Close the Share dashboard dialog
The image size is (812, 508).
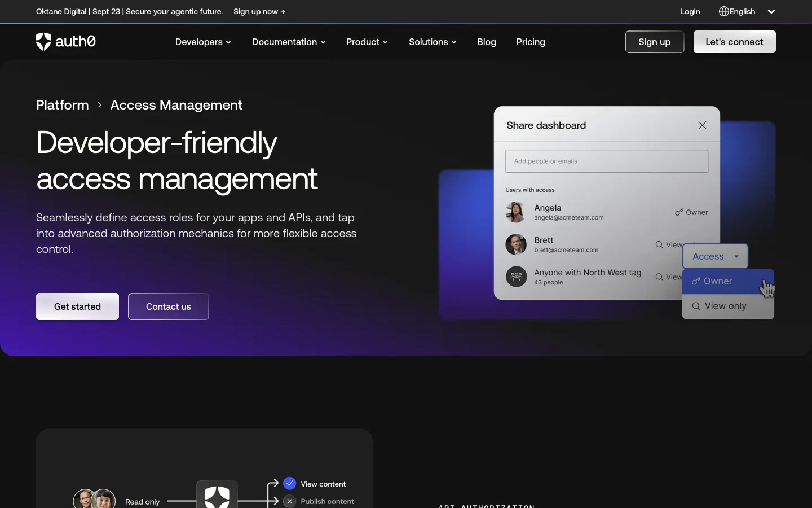click(x=702, y=125)
